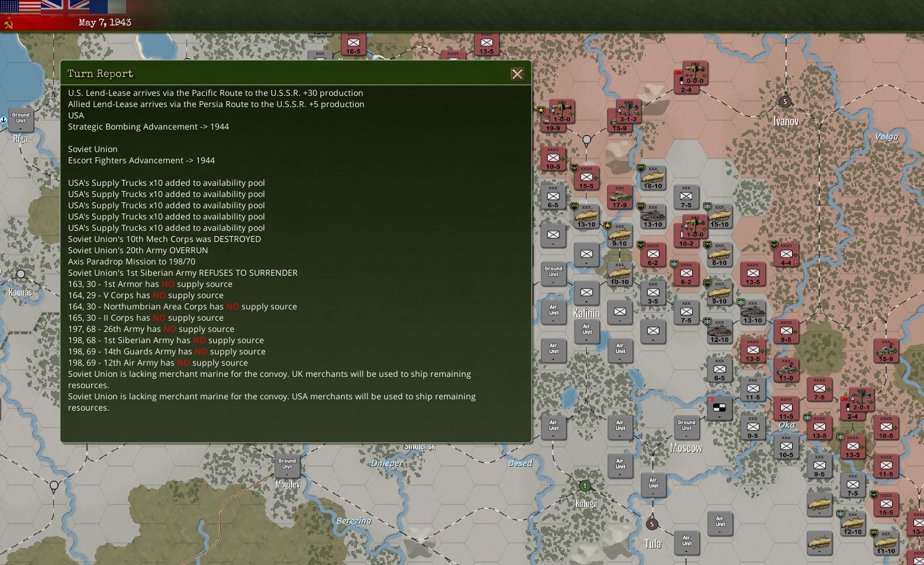This screenshot has width=924, height=565.
Task: Click the V Corps no supply line
Action: [x=146, y=295]
